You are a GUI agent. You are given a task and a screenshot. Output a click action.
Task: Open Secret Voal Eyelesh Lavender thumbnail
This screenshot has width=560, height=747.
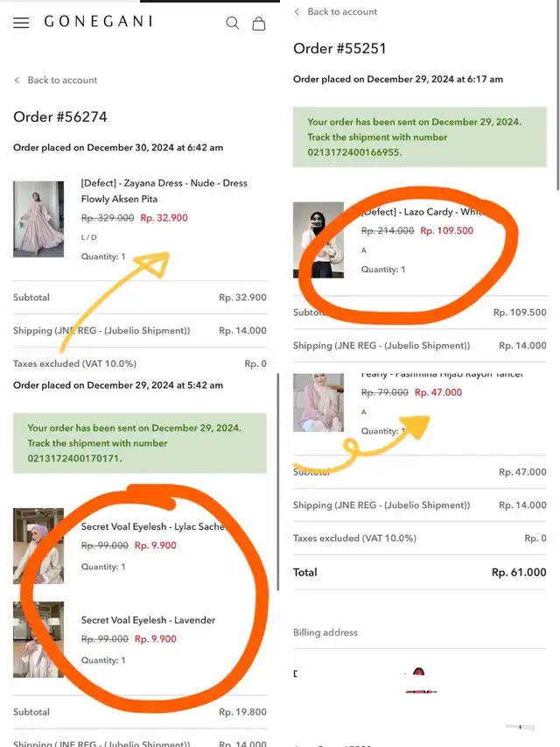(x=38, y=639)
